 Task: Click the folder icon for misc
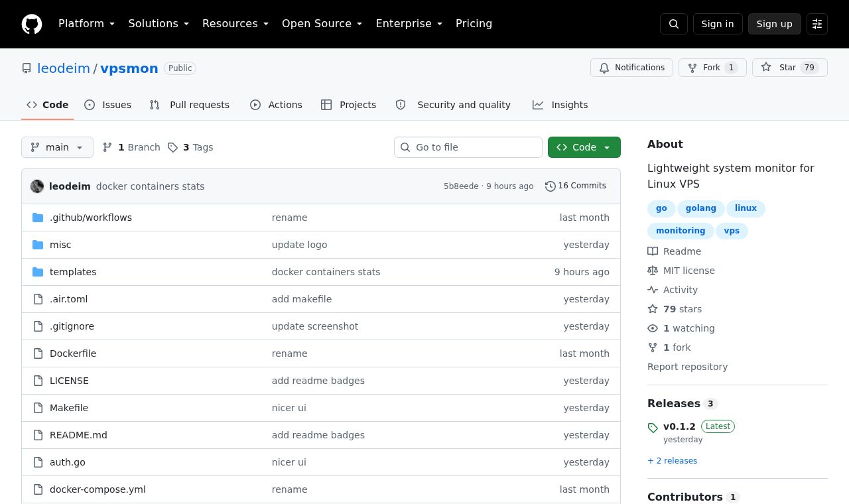[x=38, y=245]
